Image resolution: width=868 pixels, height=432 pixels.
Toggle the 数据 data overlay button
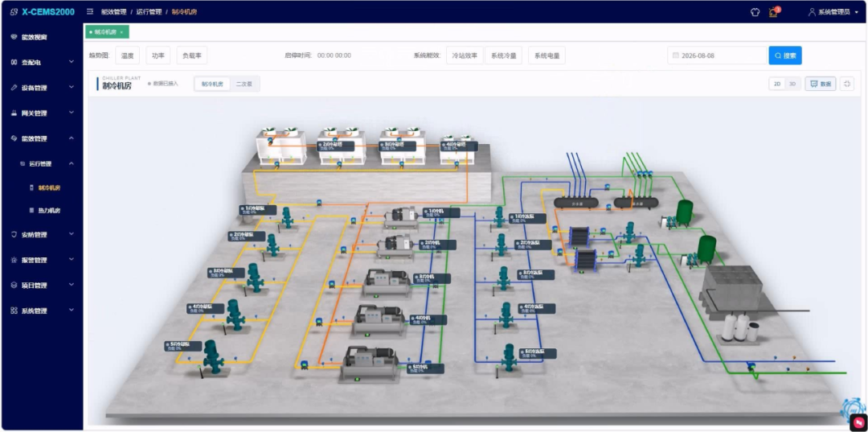[821, 84]
